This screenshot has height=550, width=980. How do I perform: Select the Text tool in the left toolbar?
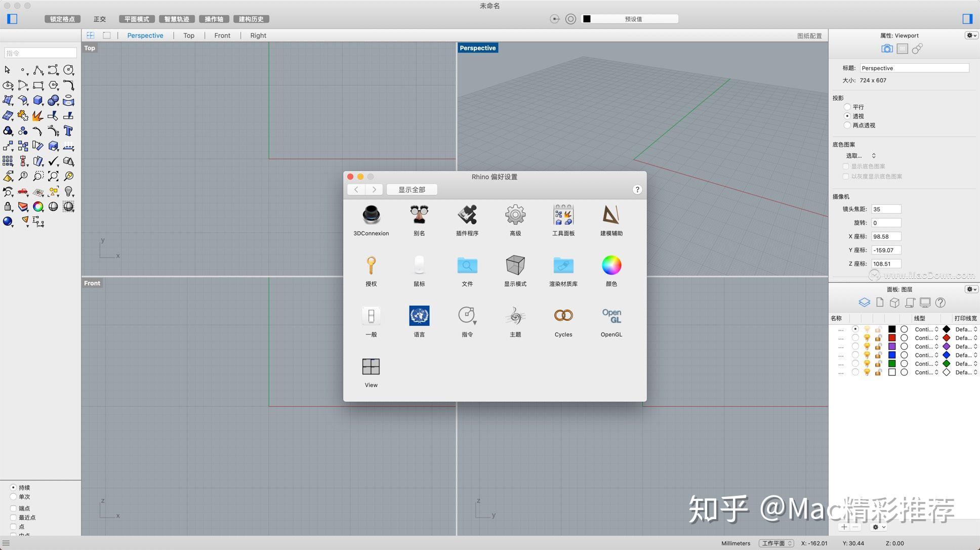coord(69,131)
